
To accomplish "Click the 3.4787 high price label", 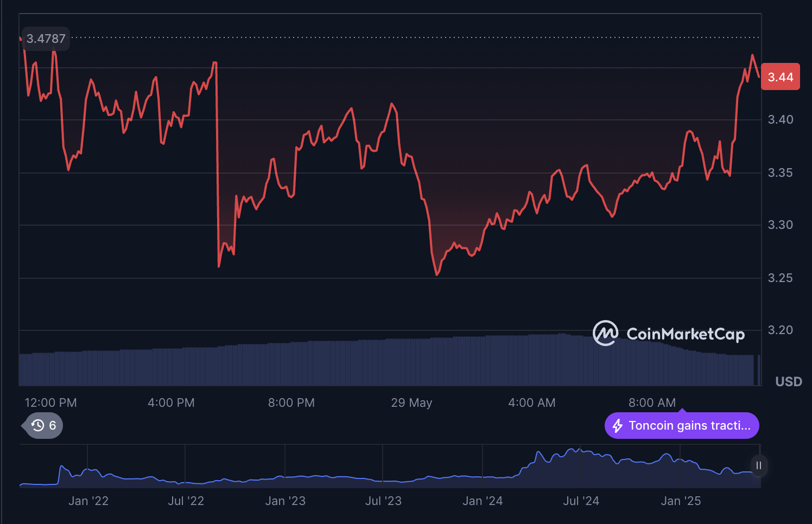I will [x=46, y=39].
